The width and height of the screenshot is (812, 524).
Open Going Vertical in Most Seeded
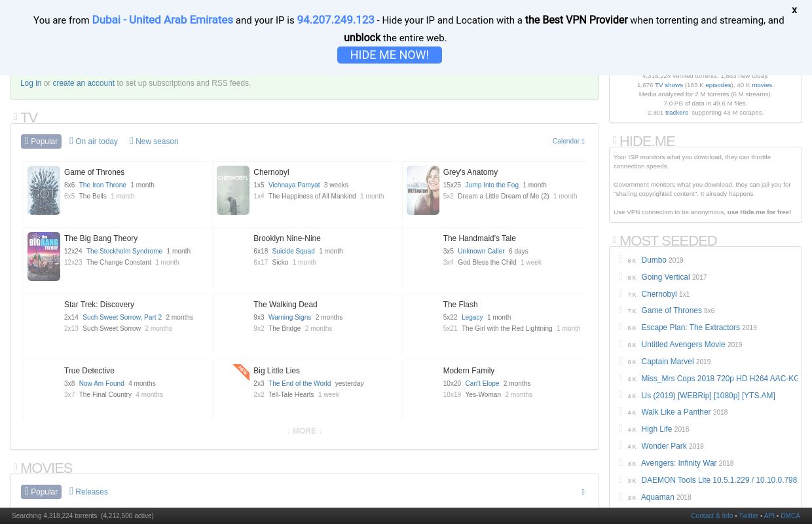[665, 277]
